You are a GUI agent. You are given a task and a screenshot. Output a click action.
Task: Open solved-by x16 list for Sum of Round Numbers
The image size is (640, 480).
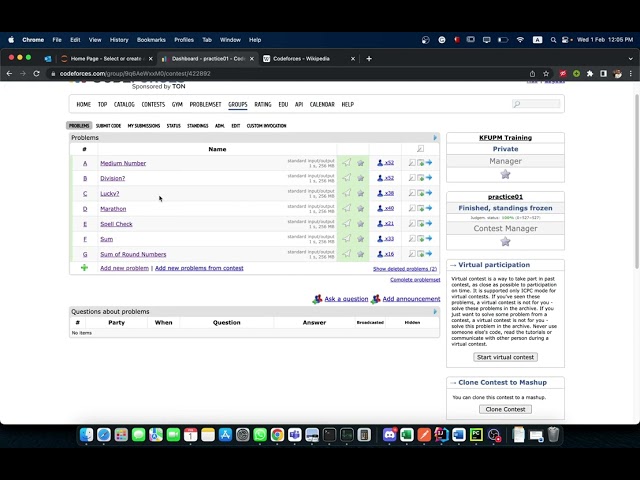click(x=385, y=254)
